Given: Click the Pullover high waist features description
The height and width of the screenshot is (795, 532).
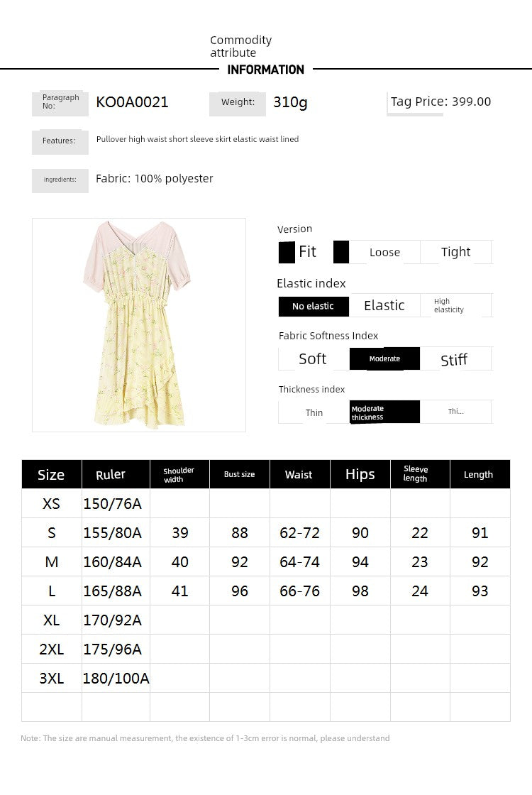Looking at the screenshot, I should (x=198, y=139).
